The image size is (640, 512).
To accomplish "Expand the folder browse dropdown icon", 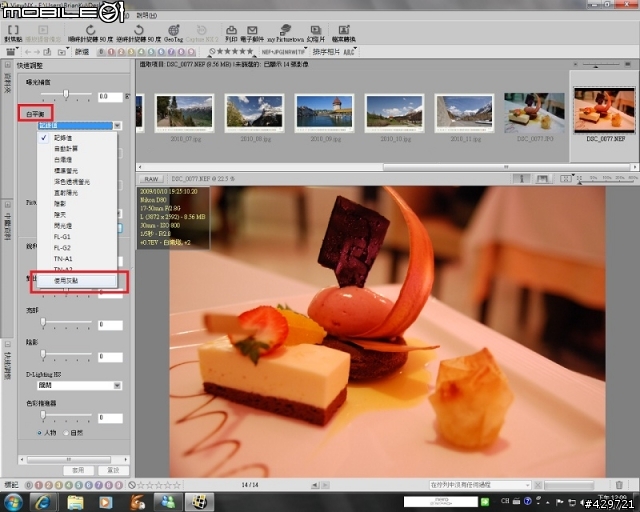I will (62, 52).
